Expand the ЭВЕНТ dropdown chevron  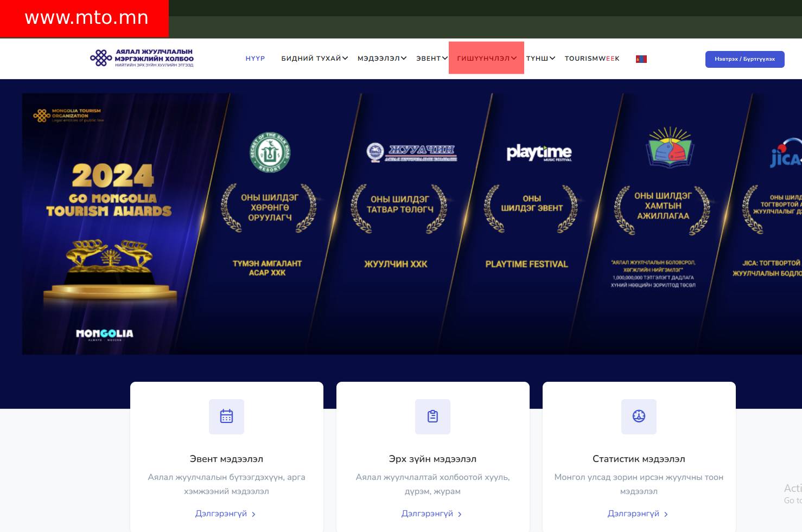pos(445,58)
